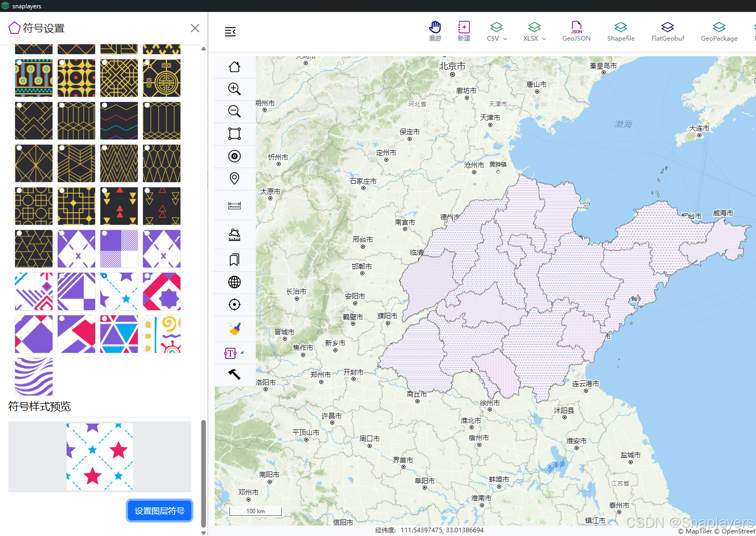Expand the text tool's small blue triangle
756x536 pixels.
click(242, 352)
